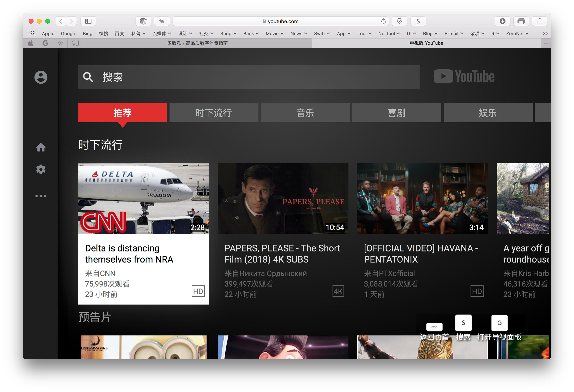Expand the Movie bookmarks folder
Viewport: 574px width, 392px height.
click(x=274, y=33)
